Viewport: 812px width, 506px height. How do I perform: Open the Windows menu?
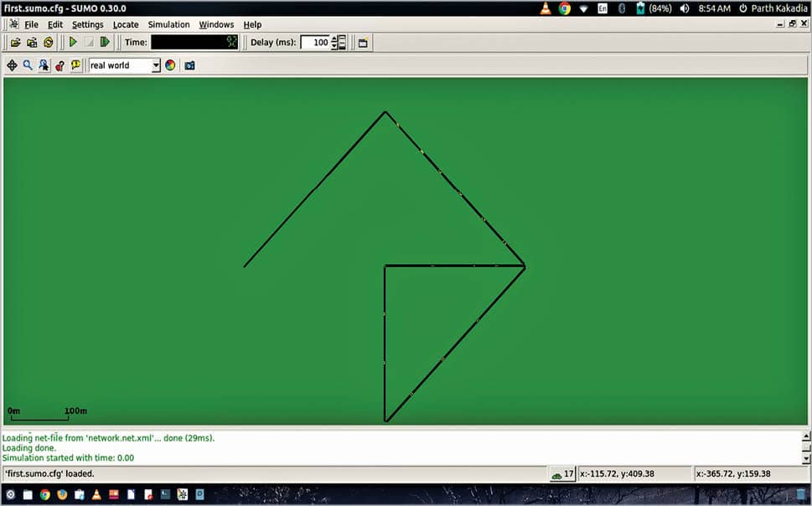point(216,24)
